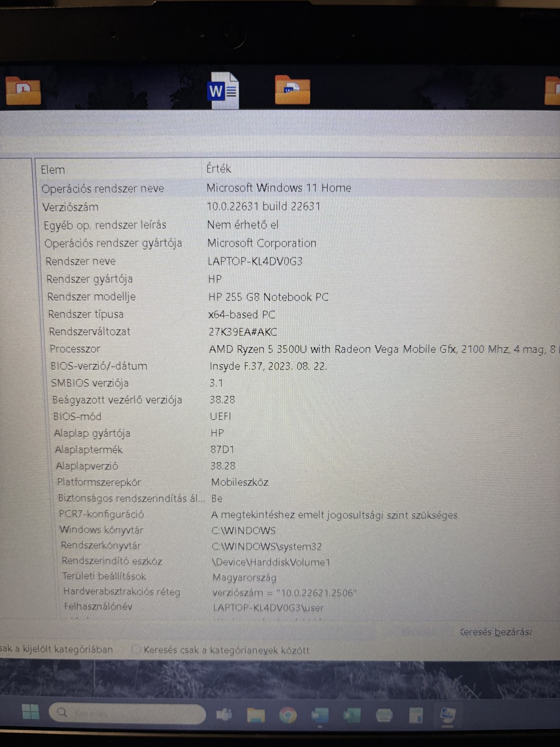Viewport: 560px width, 747px height.
Task: Click the value 'Insyde F.37, 2023. 08. 22.'
Action: pos(268,366)
